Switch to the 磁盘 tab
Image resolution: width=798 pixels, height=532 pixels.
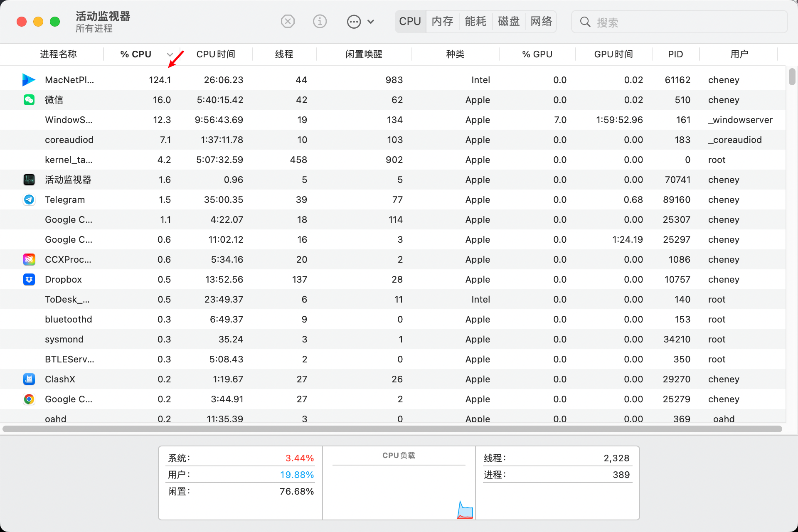coord(509,21)
